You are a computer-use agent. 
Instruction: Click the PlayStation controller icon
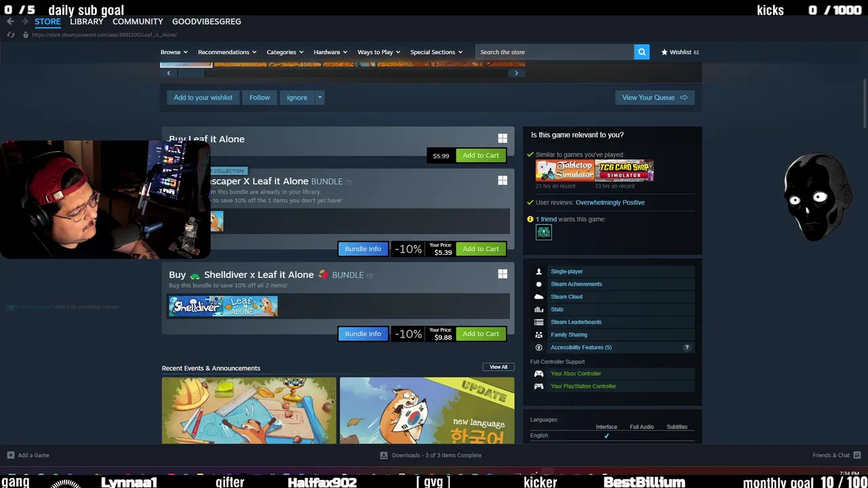(x=538, y=386)
